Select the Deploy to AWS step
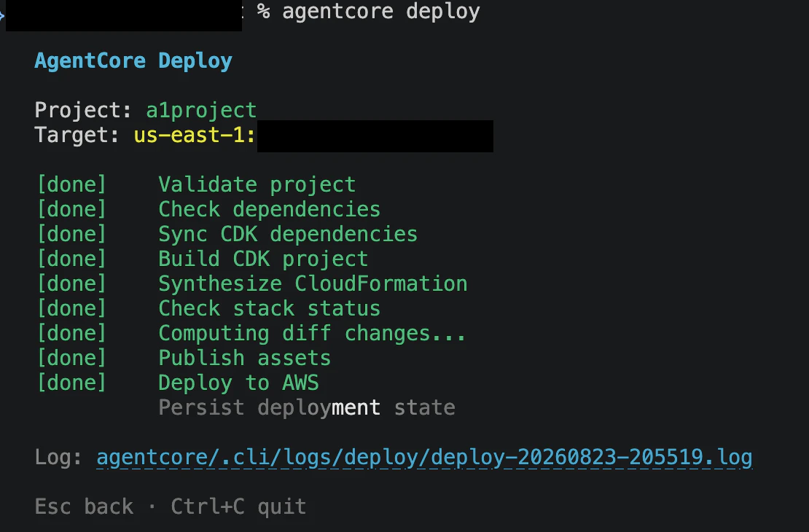This screenshot has height=532, width=809. tap(238, 383)
